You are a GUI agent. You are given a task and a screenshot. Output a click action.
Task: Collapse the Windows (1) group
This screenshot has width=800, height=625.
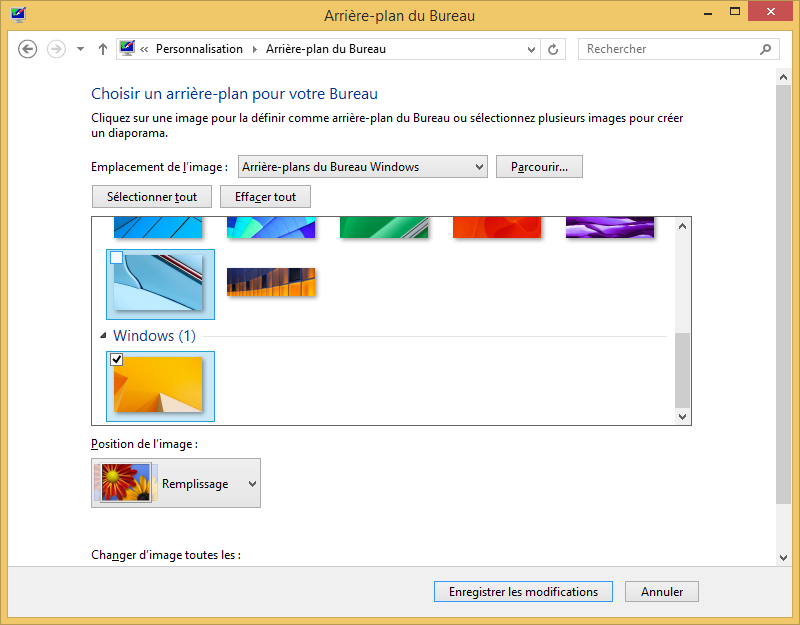(x=103, y=335)
